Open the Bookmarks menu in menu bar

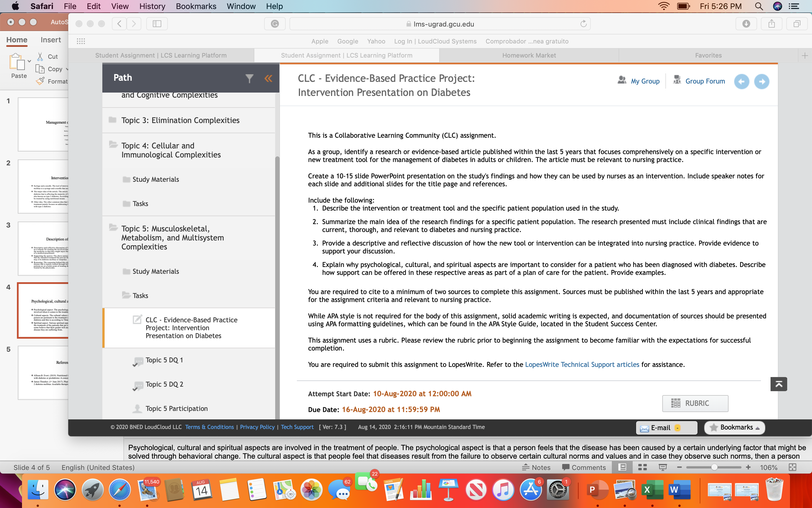pos(196,6)
